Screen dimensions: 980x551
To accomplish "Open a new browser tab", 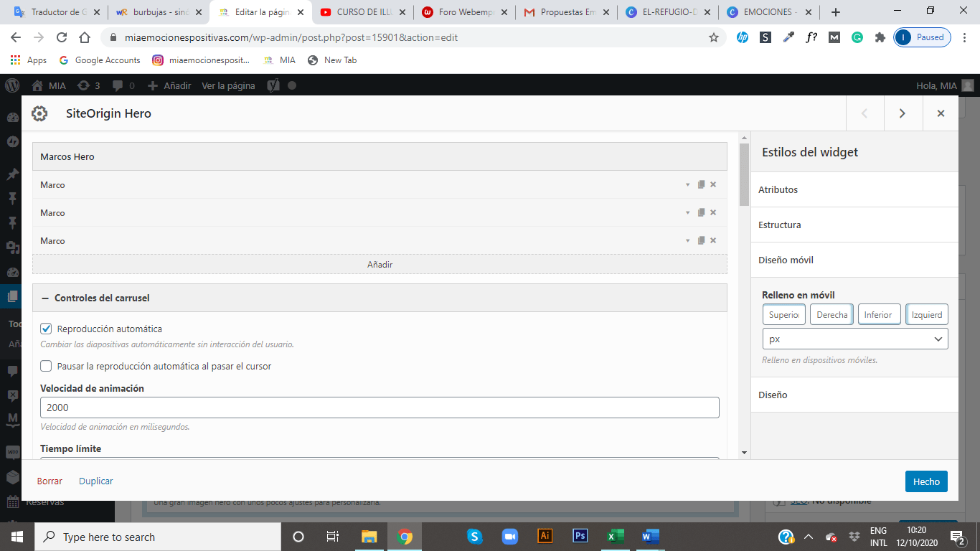I will pyautogui.click(x=835, y=12).
